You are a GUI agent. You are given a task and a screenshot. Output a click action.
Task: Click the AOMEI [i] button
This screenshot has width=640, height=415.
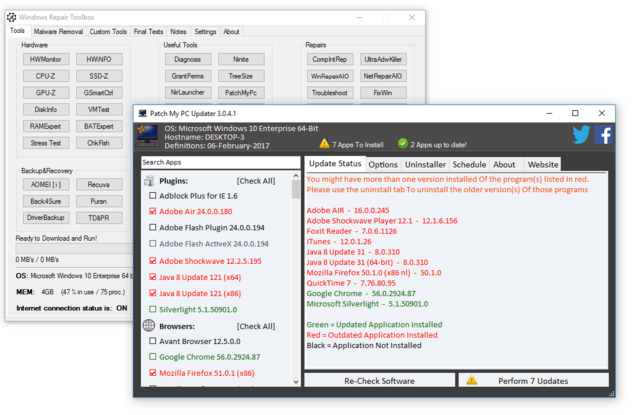click(46, 184)
